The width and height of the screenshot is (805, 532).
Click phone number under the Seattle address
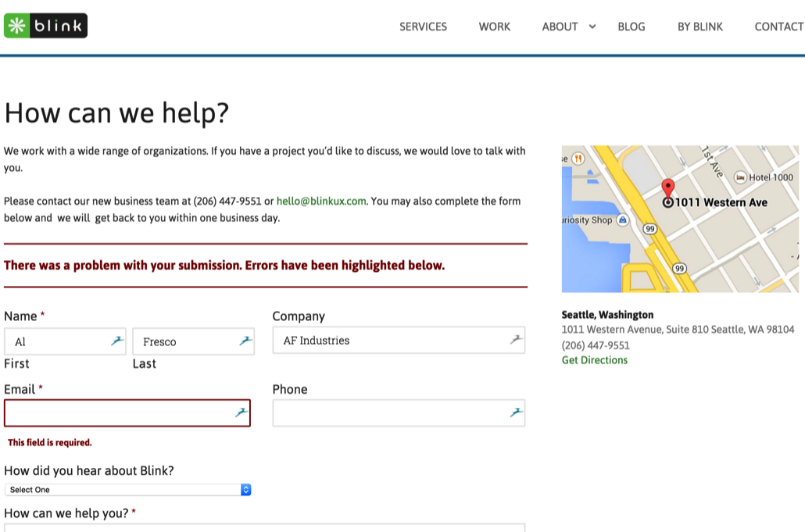click(x=596, y=345)
